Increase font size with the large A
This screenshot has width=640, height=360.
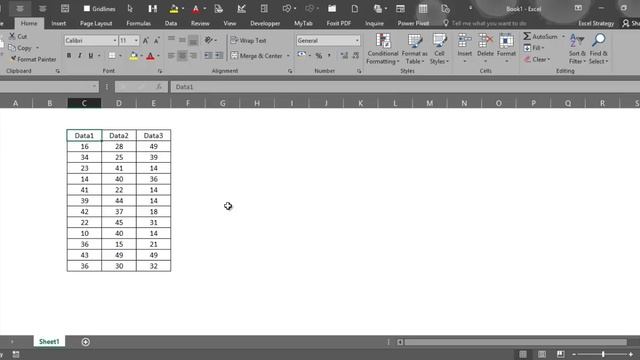146,40
